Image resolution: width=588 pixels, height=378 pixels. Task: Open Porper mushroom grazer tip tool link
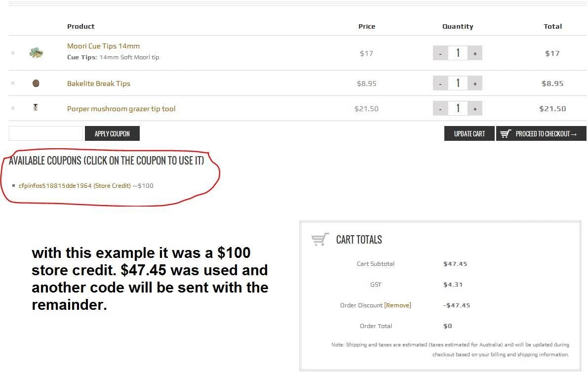coord(121,109)
